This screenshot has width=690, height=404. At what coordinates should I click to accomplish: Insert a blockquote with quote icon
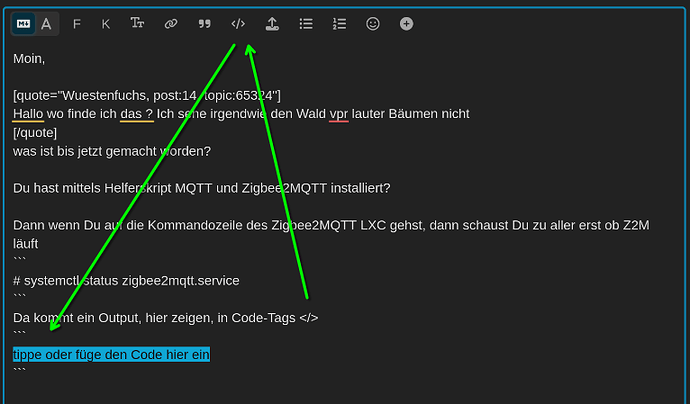(x=204, y=24)
